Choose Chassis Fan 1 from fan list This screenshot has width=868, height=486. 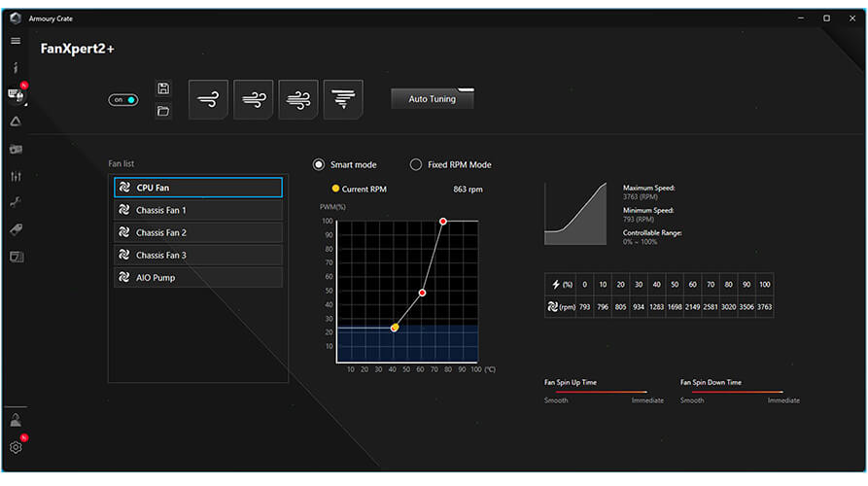(x=198, y=210)
